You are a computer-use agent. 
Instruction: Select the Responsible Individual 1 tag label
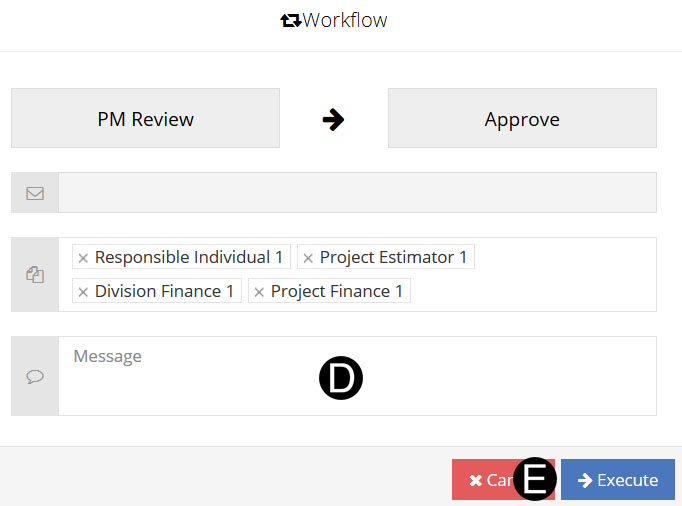point(189,258)
